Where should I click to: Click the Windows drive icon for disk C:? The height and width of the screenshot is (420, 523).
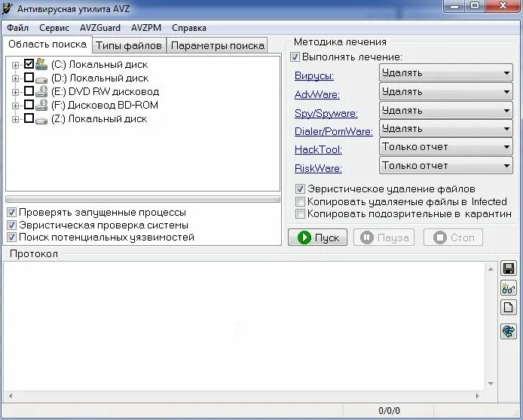click(41, 64)
